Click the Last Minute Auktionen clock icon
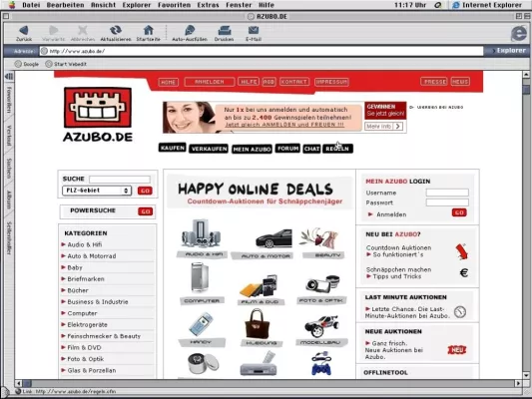The width and height of the screenshot is (532, 399). 460,311
